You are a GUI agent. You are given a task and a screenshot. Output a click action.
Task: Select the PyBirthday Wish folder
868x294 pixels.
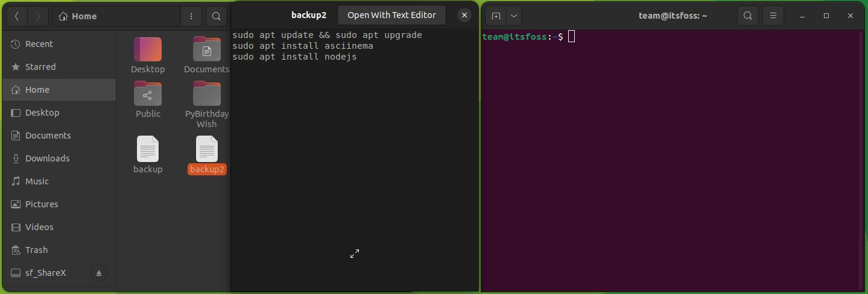(207, 105)
